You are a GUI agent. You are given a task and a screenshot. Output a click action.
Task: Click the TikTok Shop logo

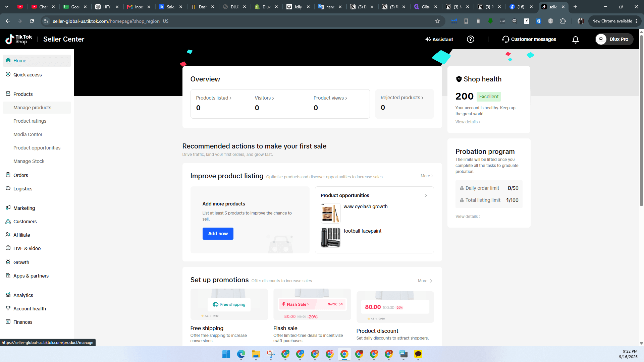point(19,39)
